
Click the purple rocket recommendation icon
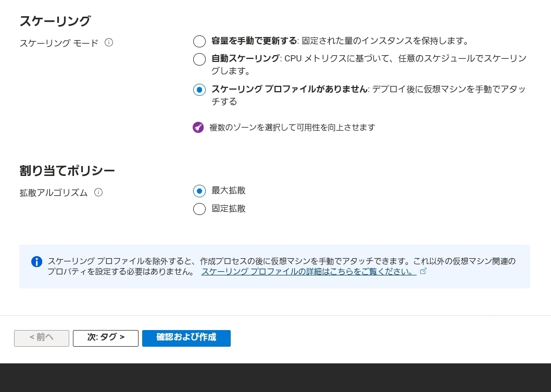click(198, 127)
